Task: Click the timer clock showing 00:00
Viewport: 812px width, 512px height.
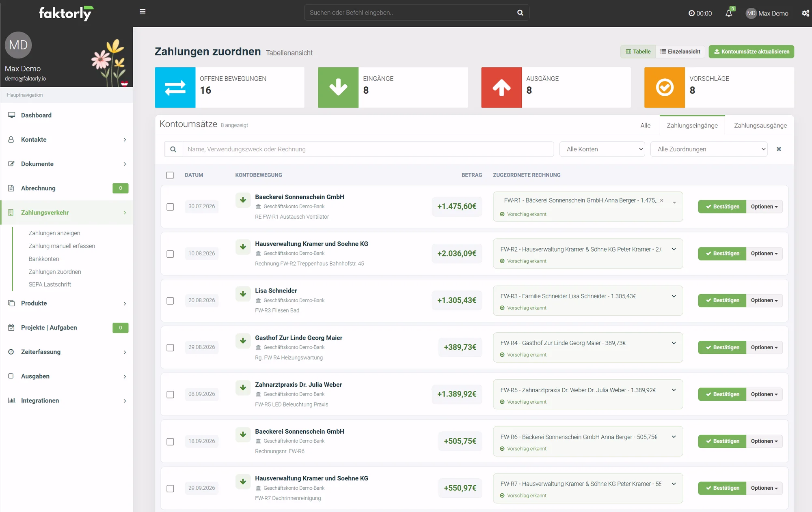Action: pyautogui.click(x=700, y=13)
